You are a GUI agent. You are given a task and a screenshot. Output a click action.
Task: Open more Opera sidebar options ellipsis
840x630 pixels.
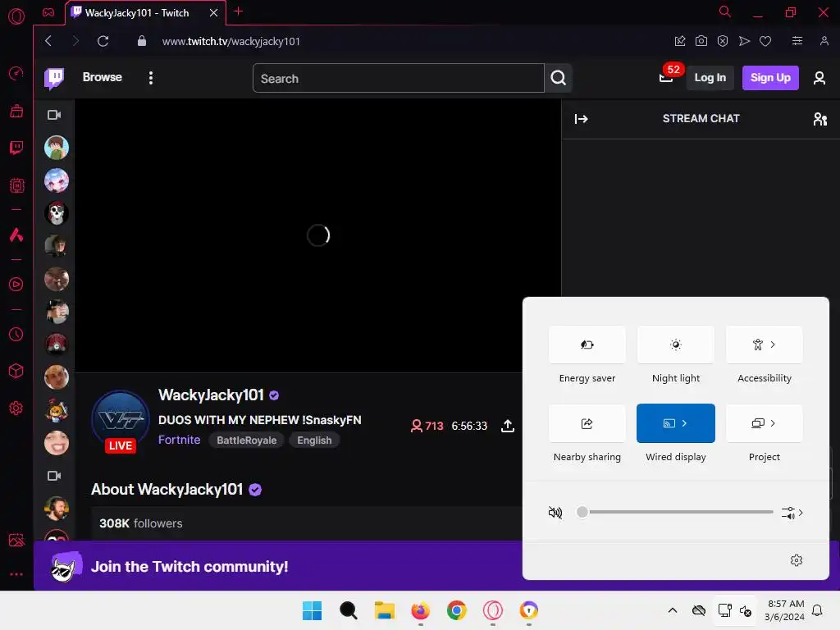16,573
